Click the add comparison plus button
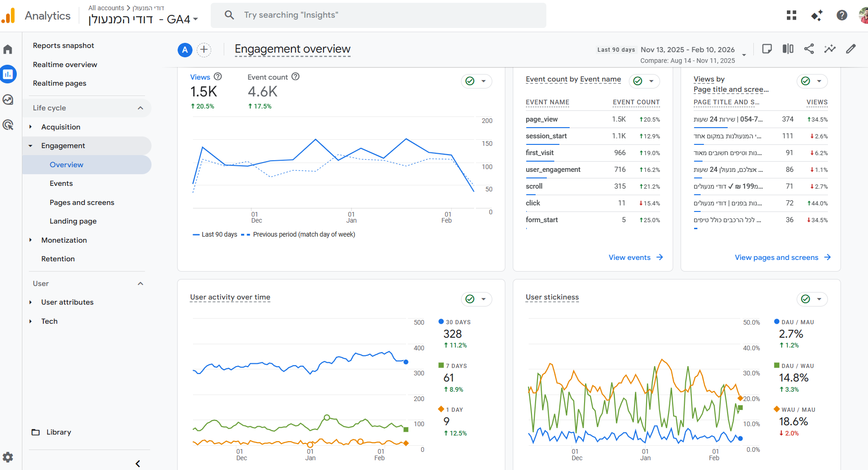 click(204, 50)
